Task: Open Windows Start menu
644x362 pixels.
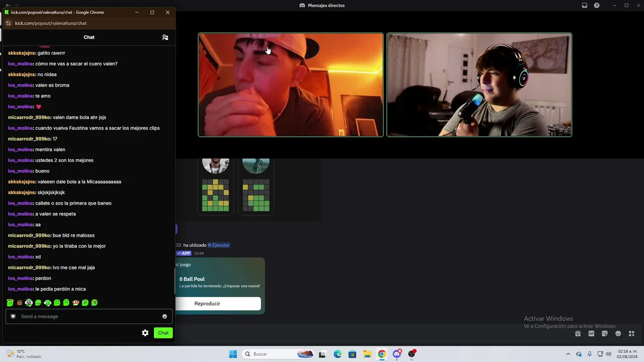Action: pyautogui.click(x=233, y=354)
